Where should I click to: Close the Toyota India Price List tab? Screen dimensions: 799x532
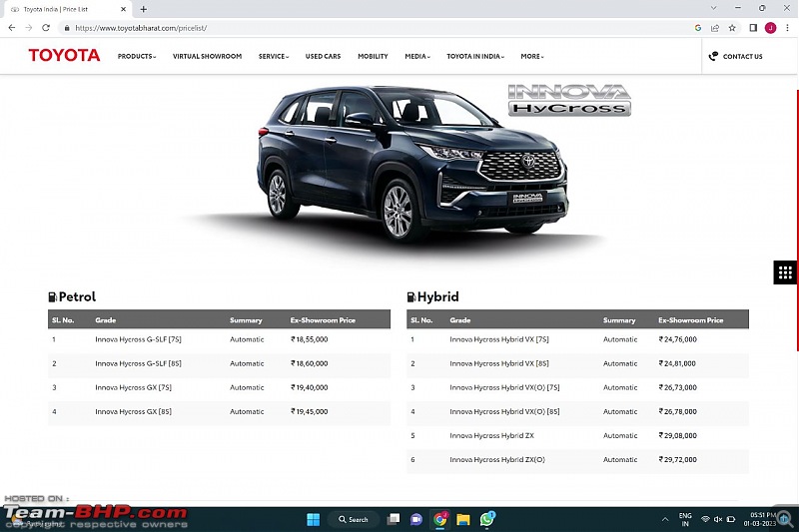[x=123, y=9]
